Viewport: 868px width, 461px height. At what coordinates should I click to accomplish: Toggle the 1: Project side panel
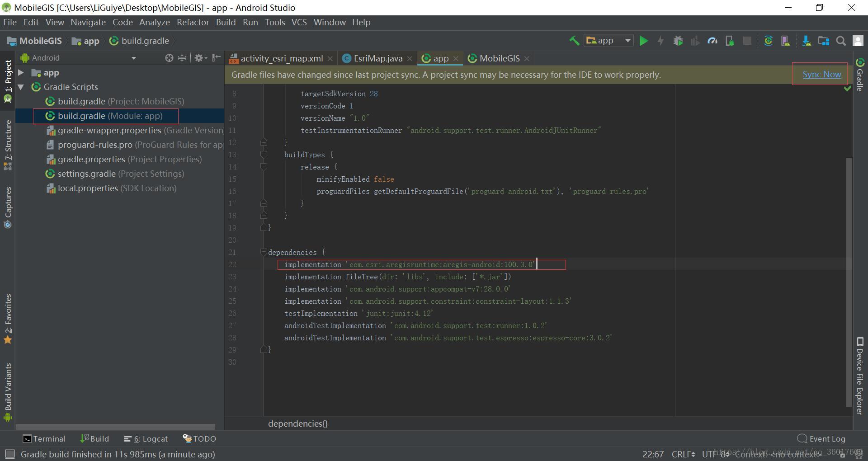click(x=8, y=81)
